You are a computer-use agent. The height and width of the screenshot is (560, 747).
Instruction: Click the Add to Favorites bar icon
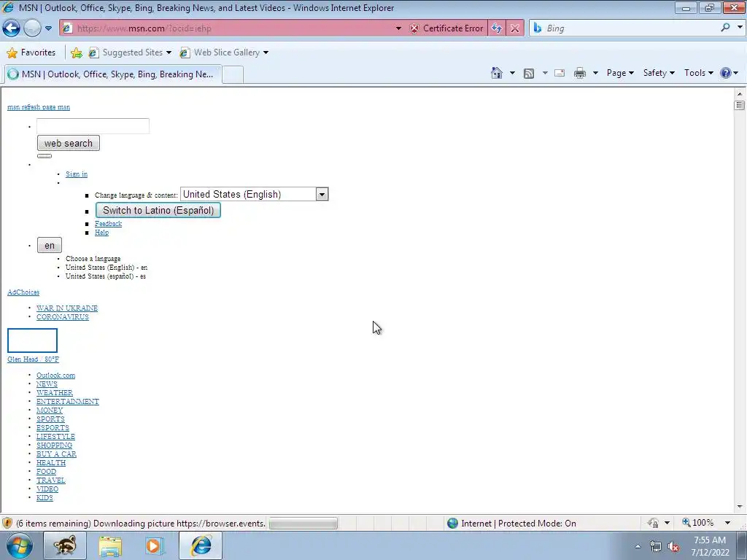(76, 52)
